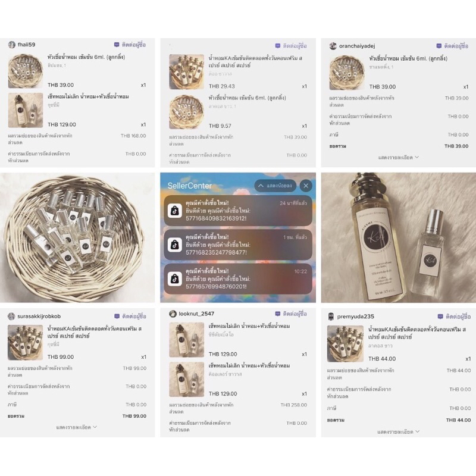
Task: Click the looknut_2547 avatar icon
Action: coord(173,314)
